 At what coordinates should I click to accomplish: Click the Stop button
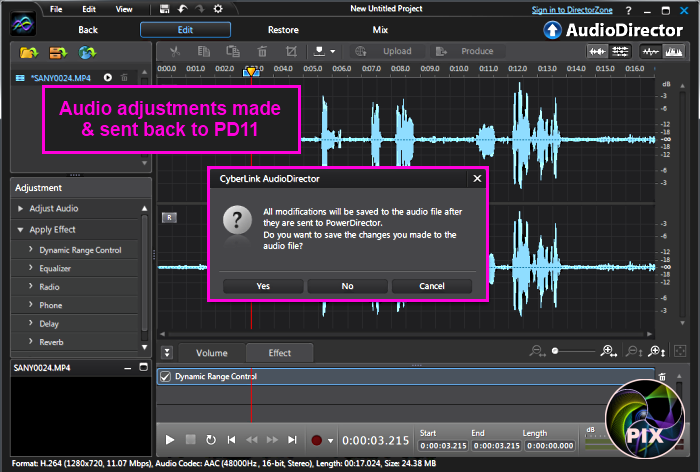tap(191, 440)
